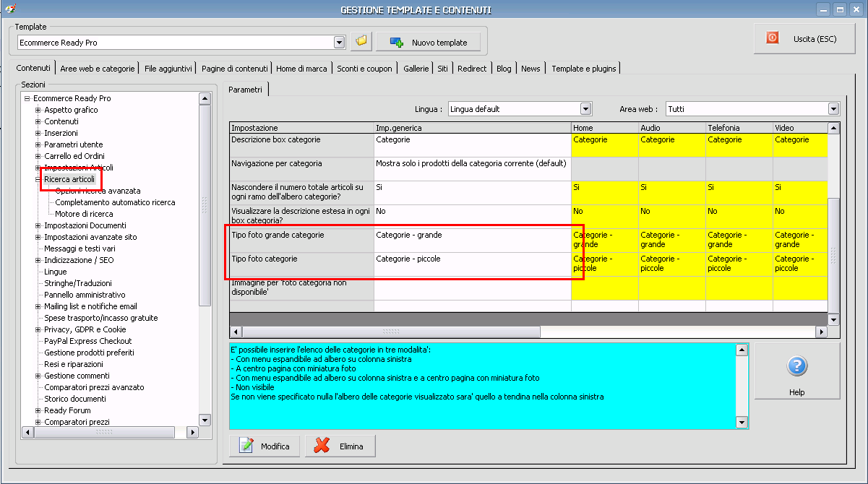Screen dimensions: 868x484
Task: Click the Nuovo template button
Action: point(428,43)
